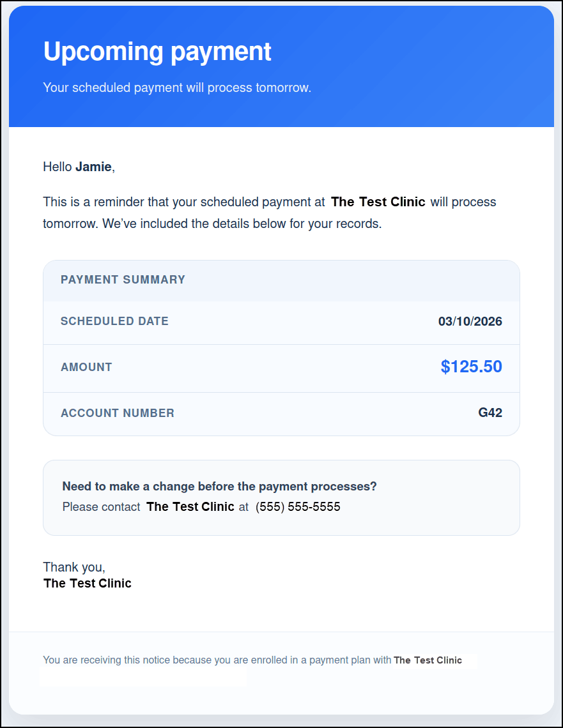
Task: Click The Test Clinic signature
Action: coord(88,583)
